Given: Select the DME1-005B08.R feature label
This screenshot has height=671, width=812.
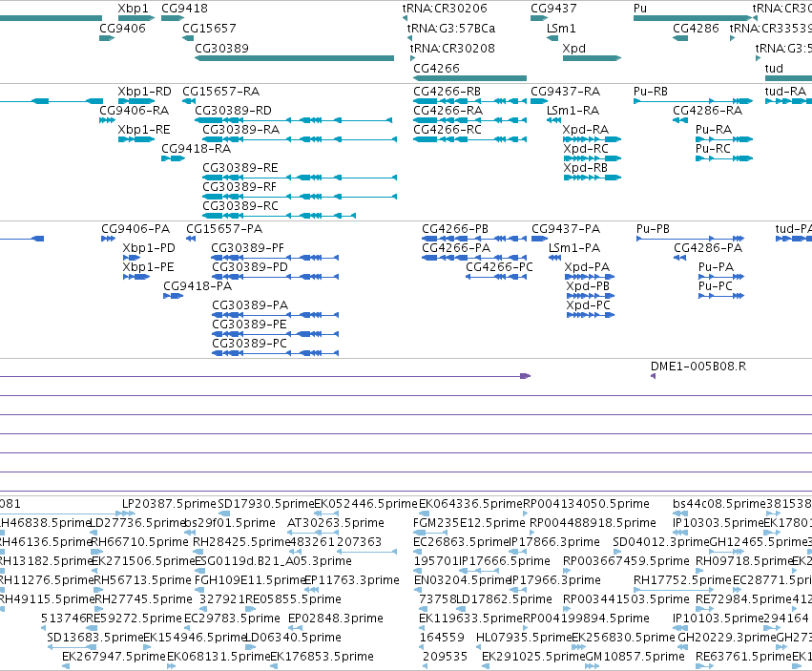Looking at the screenshot, I should pos(698,367).
